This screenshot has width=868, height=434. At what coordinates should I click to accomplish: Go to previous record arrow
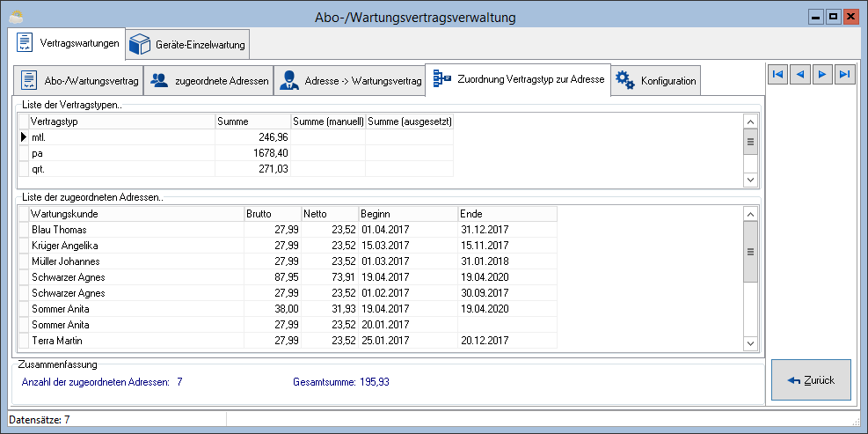point(800,74)
